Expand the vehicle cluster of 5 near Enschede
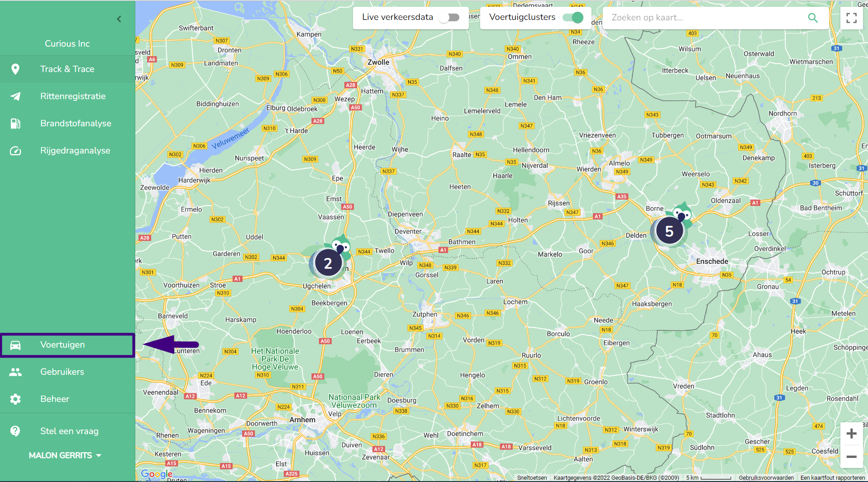868x482 pixels. 669,231
